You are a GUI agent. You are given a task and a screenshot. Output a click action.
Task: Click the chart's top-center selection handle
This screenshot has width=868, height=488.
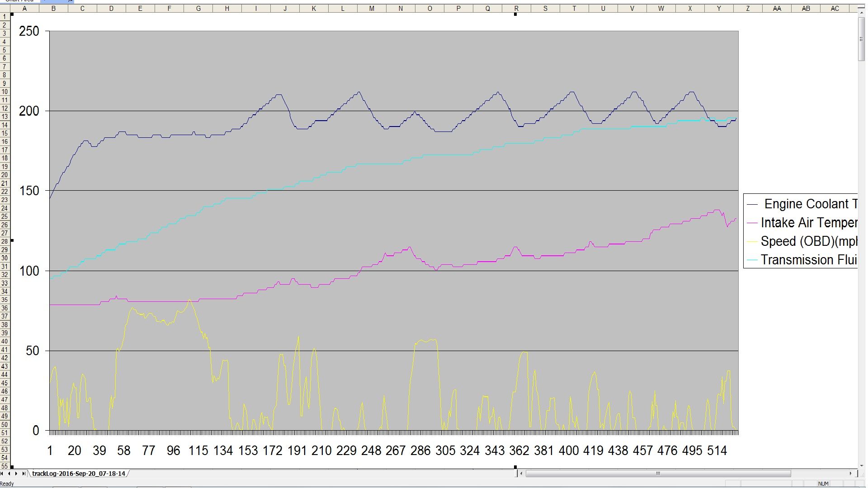point(515,14)
